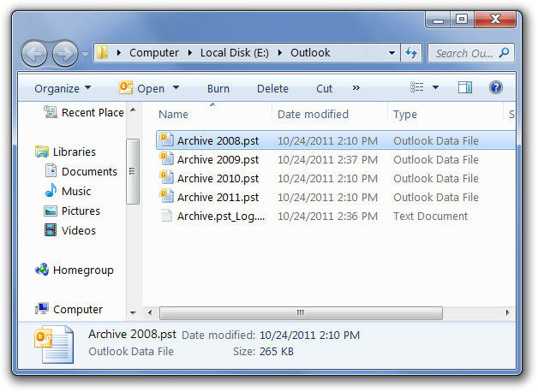Select Archive 2009.pst file icon

tap(166, 158)
